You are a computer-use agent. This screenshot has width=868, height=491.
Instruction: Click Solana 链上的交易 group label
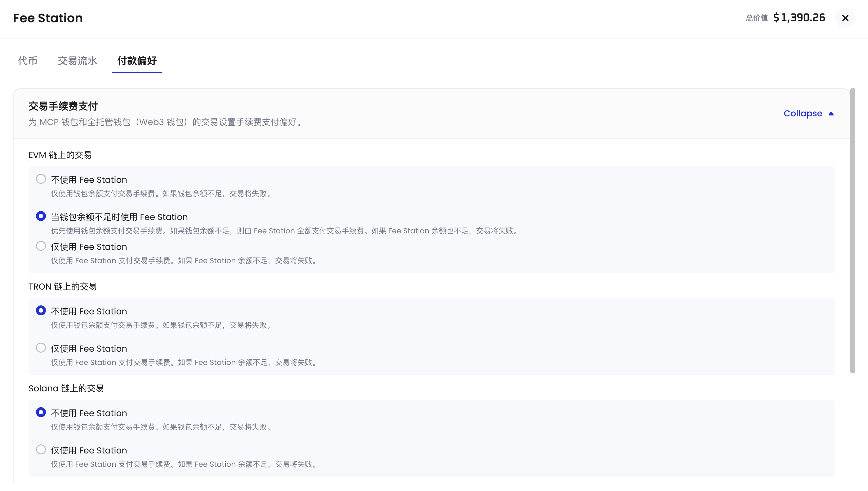pyautogui.click(x=66, y=389)
